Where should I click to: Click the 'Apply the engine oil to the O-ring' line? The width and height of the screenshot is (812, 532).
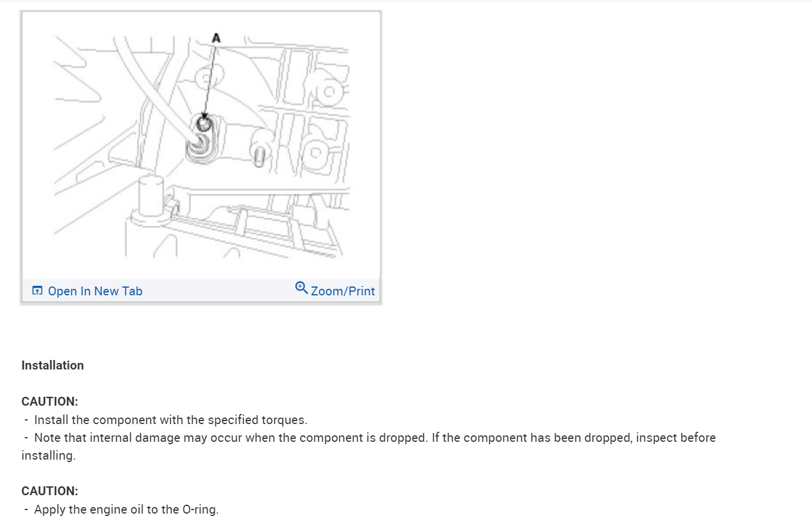point(126,509)
